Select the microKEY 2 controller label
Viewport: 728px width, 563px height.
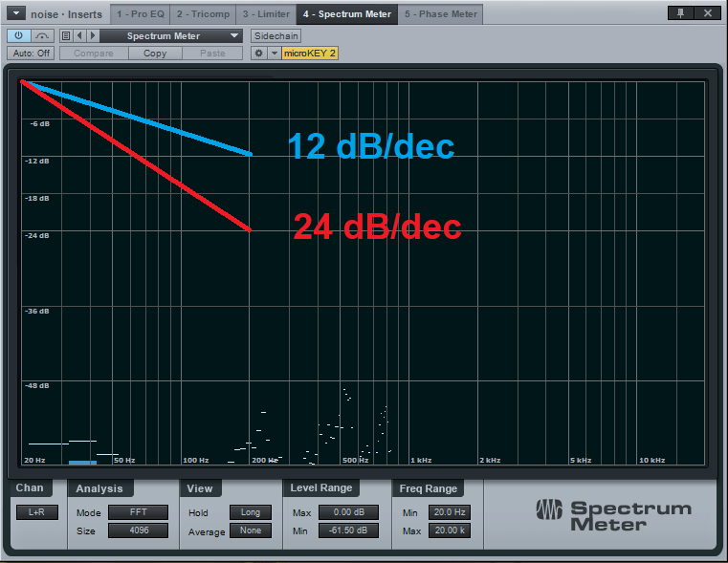pos(310,54)
